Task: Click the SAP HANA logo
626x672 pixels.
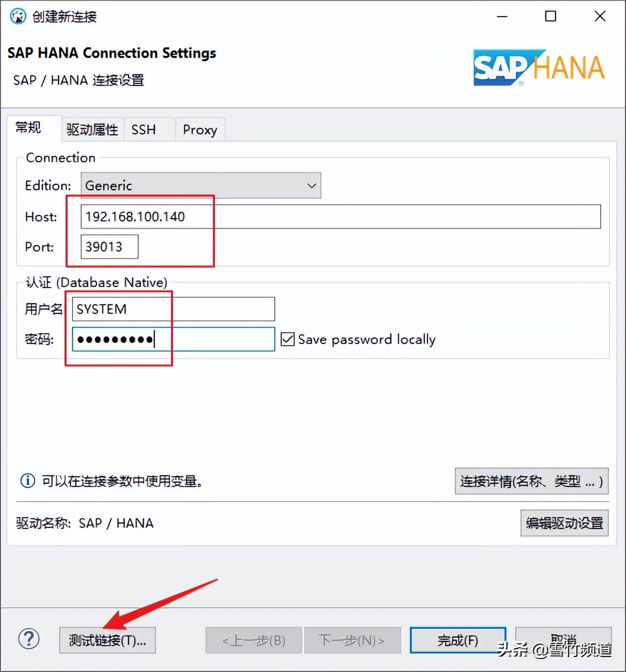Action: click(538, 68)
